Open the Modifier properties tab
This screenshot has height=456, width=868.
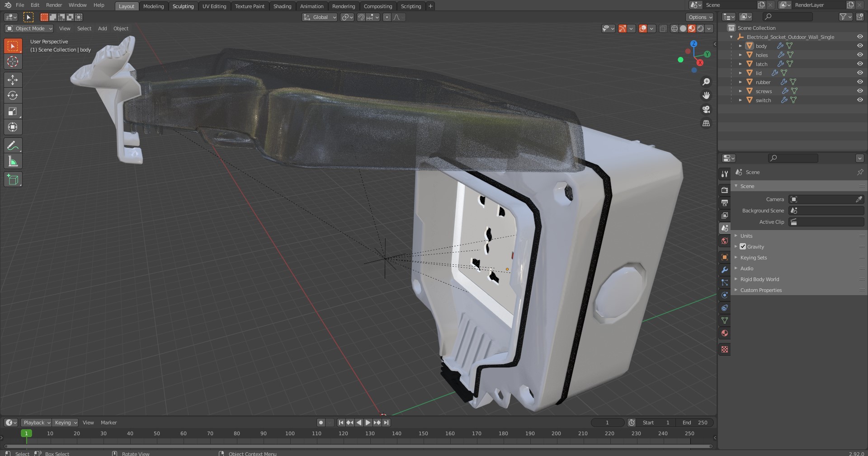tap(725, 270)
